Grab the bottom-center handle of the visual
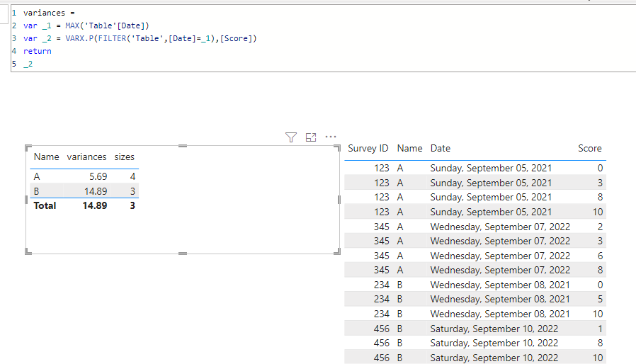The height and width of the screenshot is (364, 636). 183,254
